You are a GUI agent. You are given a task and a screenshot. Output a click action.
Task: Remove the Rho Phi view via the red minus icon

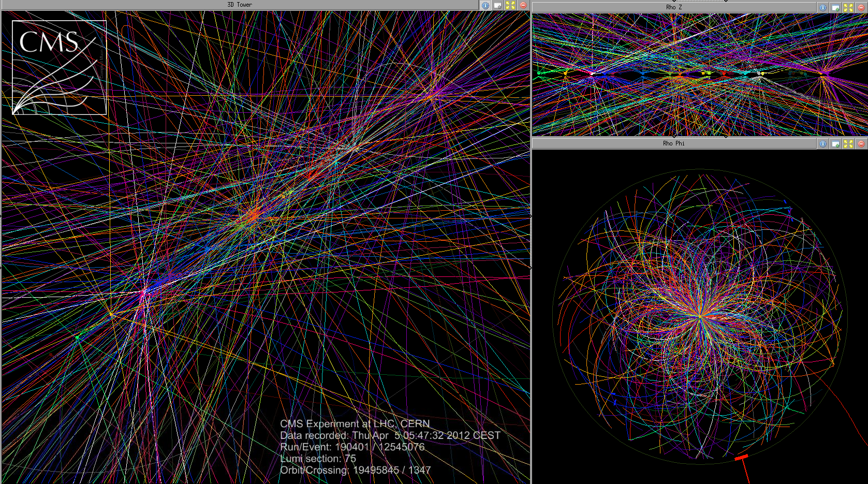(861, 144)
